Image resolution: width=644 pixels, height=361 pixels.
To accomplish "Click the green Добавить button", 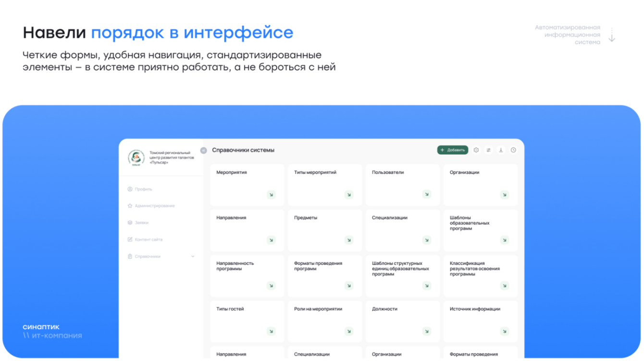I will coord(452,150).
